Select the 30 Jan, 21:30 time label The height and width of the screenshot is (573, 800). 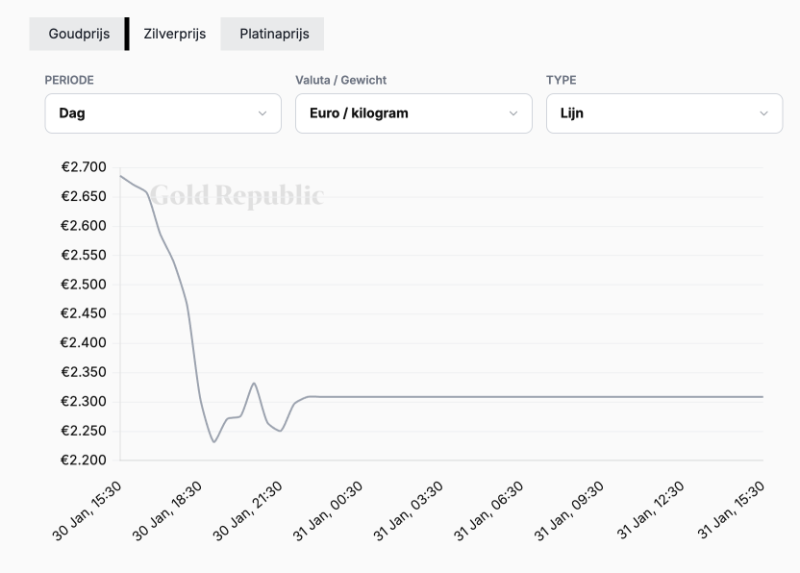click(250, 508)
